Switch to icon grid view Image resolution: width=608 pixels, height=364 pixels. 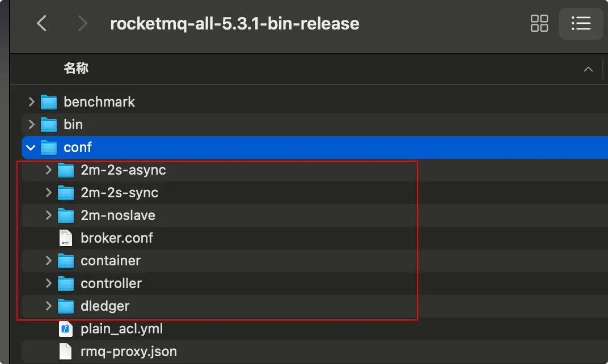pos(539,23)
